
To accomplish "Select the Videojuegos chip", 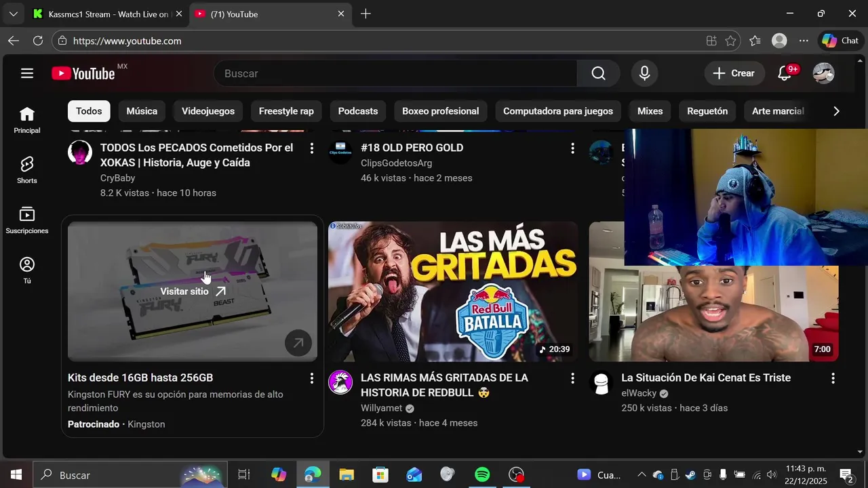I will 208,111.
